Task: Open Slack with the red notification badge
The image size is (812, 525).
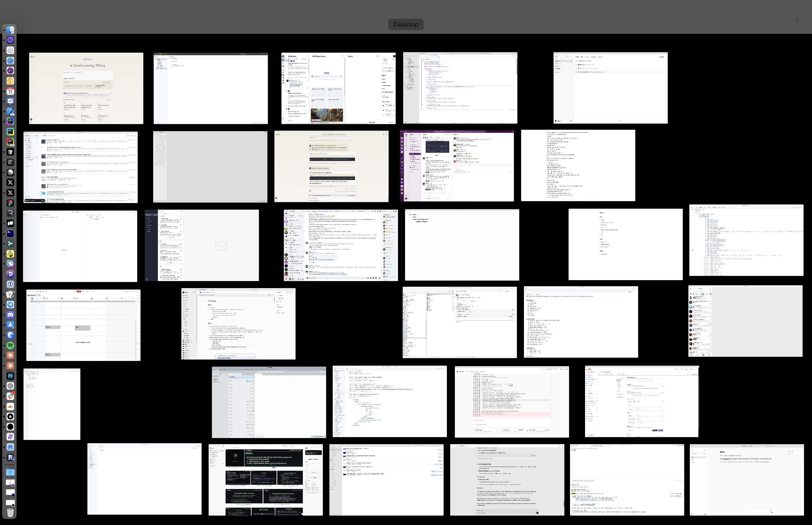Action: click(x=10, y=396)
